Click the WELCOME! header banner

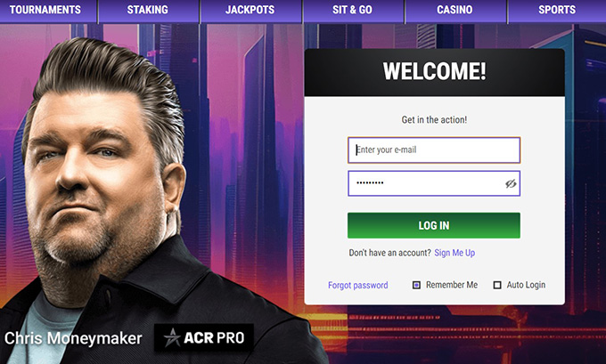434,72
